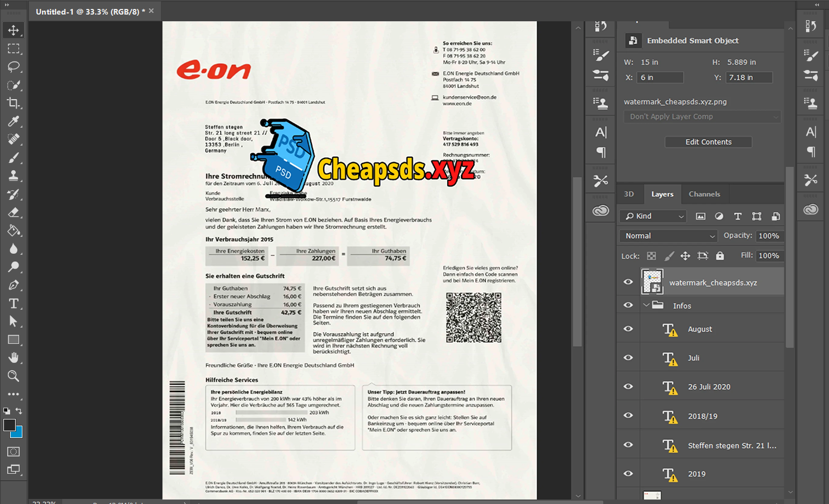The width and height of the screenshot is (829, 504).
Task: Pick the Eyedropper tool
Action: click(13, 122)
